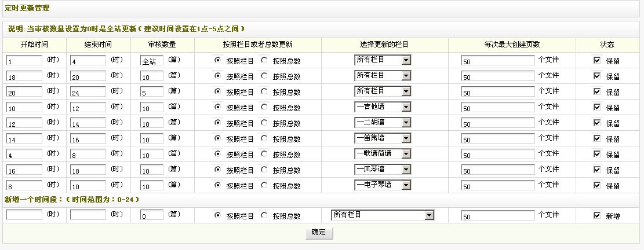This screenshot has width=644, height=250.
Task: Click the start time field of the 一电子琴谱 row
Action: click(24, 185)
